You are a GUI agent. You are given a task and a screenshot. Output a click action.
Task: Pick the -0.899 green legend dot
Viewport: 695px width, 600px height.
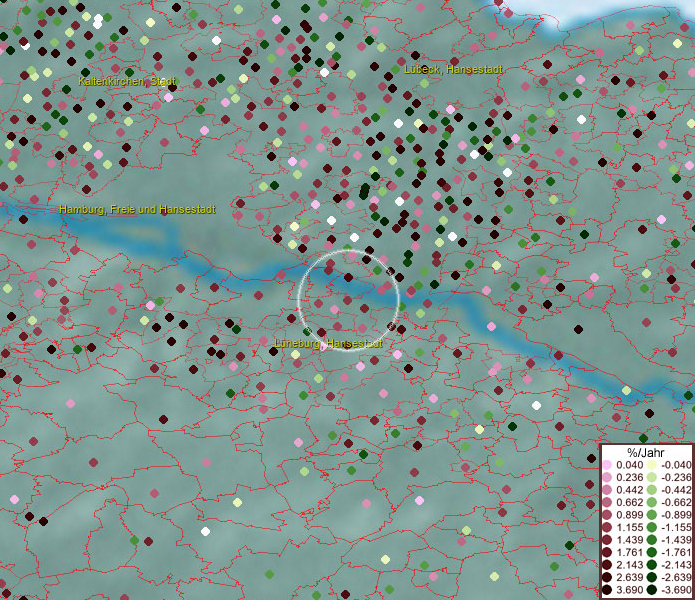(652, 515)
